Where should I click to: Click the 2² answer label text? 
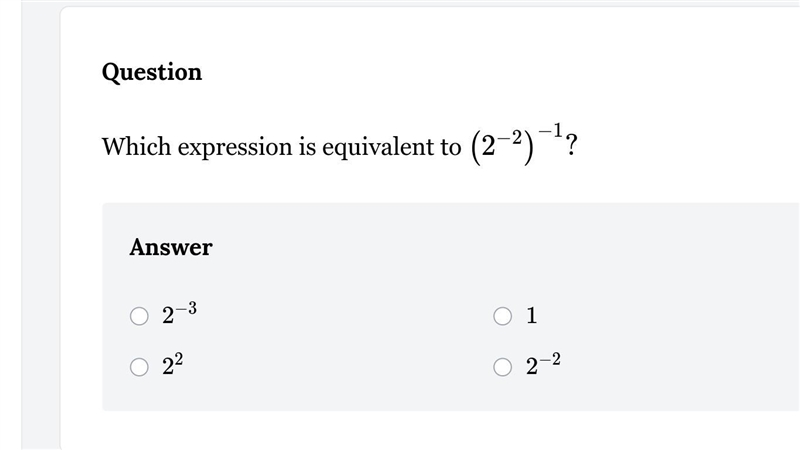pyautogui.click(x=172, y=364)
